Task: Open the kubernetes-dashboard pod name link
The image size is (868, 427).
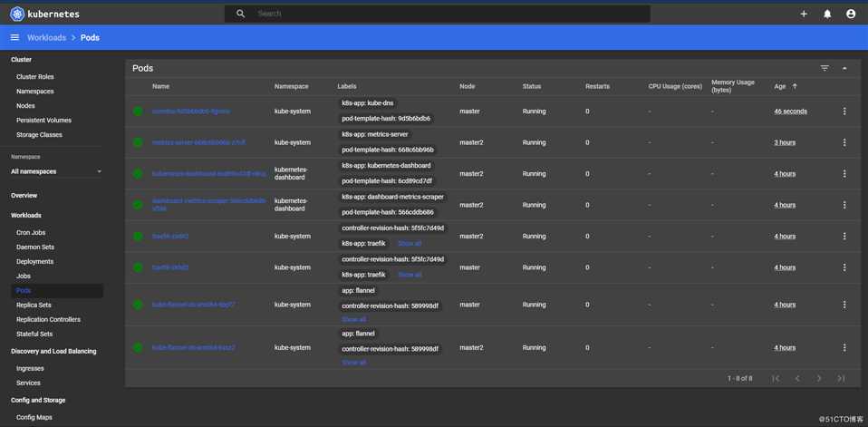Action: [209, 174]
